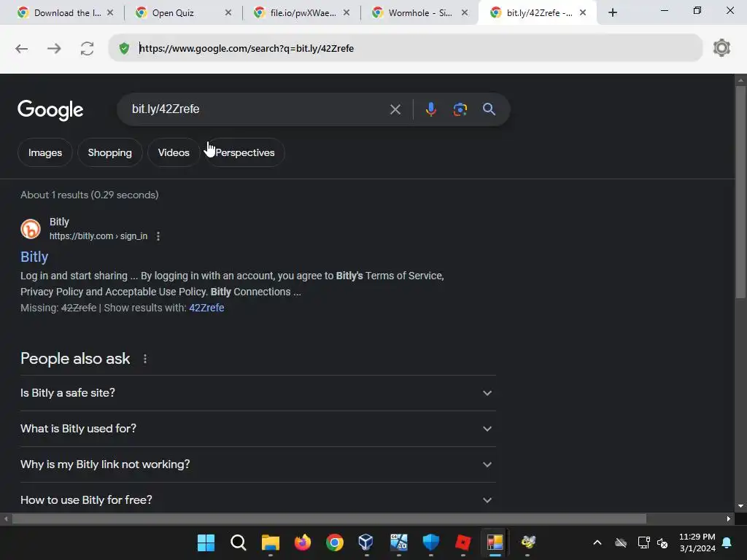
Task: Filter results by Videos
Action: click(x=174, y=152)
